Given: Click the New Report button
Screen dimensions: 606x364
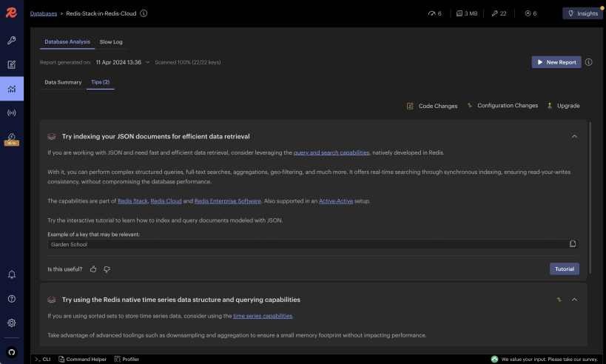Looking at the screenshot, I should click(556, 62).
